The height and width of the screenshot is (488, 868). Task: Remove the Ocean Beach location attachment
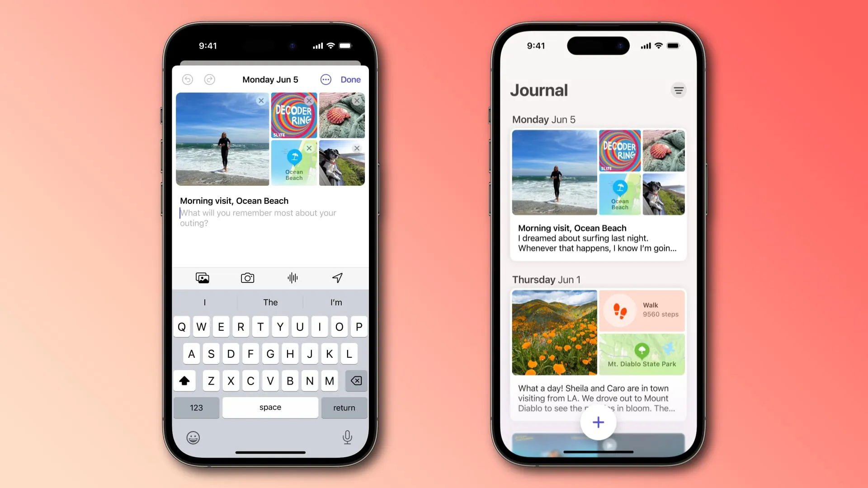click(x=309, y=148)
